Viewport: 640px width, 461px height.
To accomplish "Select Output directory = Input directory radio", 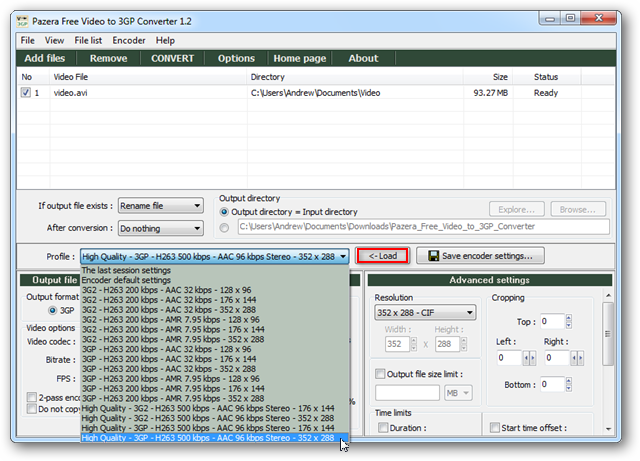I will [x=224, y=212].
